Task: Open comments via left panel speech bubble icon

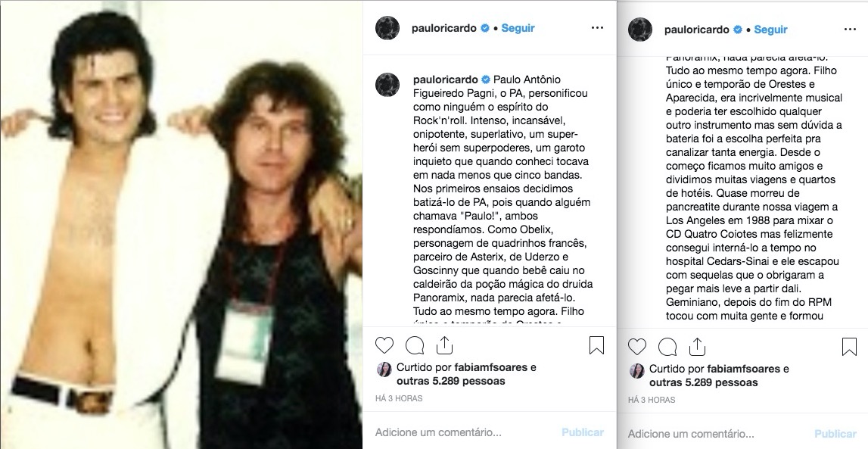Action: pyautogui.click(x=415, y=345)
